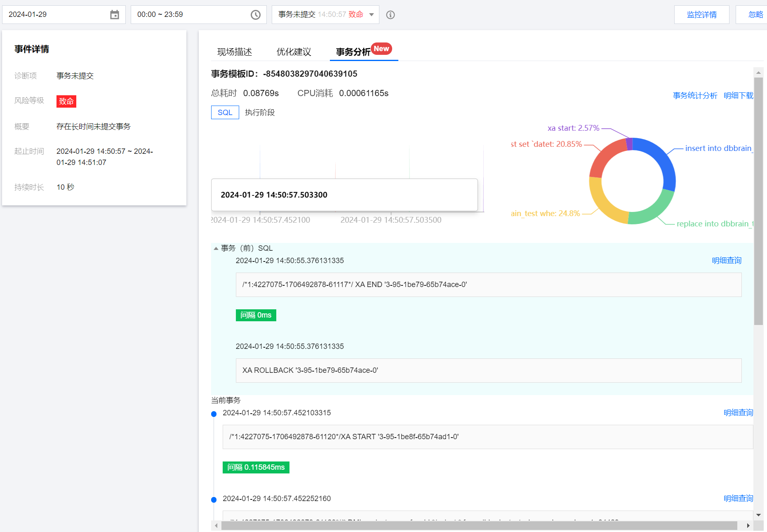Click the info circle icon
The height and width of the screenshot is (532, 767).
point(391,15)
